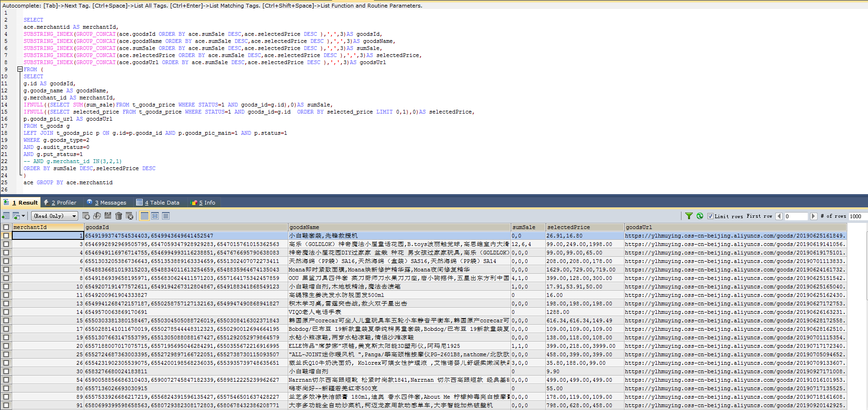868x410 pixels.
Task: Check the select-all header checkbox
Action: pos(6,227)
